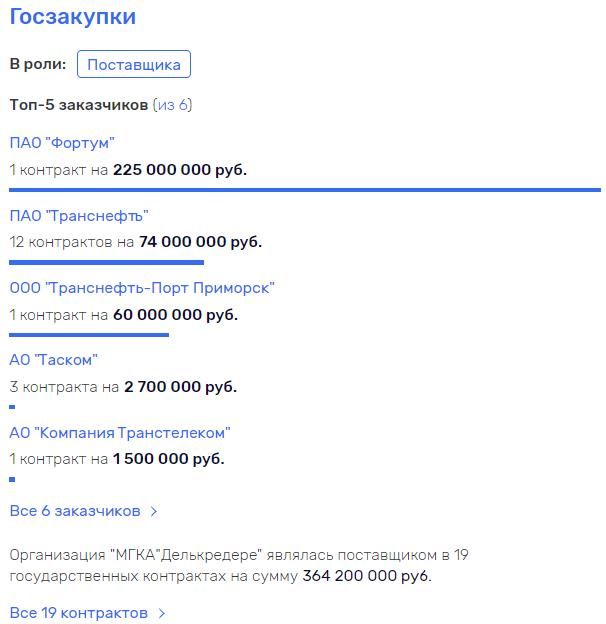Click the Топ-5 заказчиков label
606x624 pixels.
pyautogui.click(x=79, y=105)
